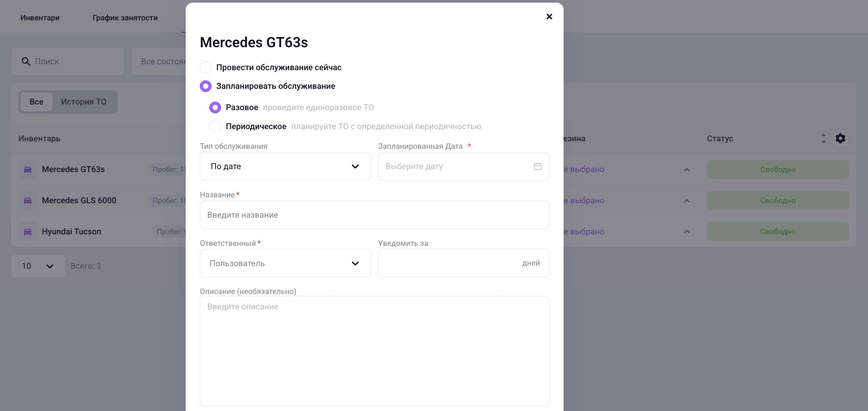The height and width of the screenshot is (411, 868).
Task: Choose the 'Периодическое' maintenance option
Action: [x=215, y=127]
